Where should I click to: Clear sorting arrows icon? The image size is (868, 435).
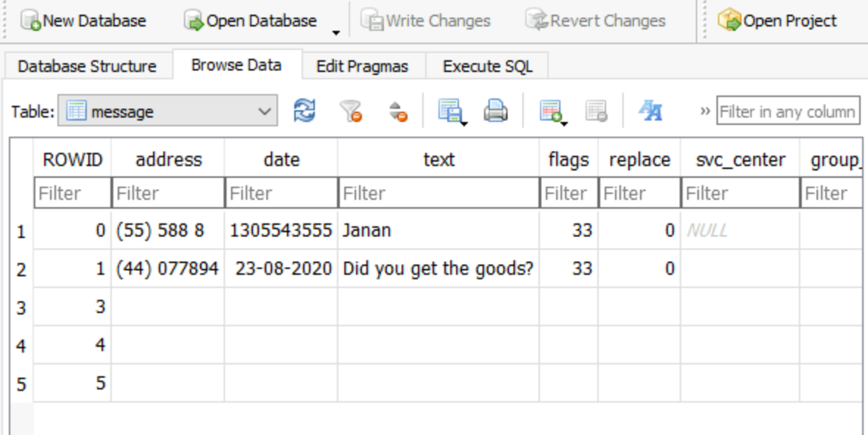pyautogui.click(x=398, y=110)
